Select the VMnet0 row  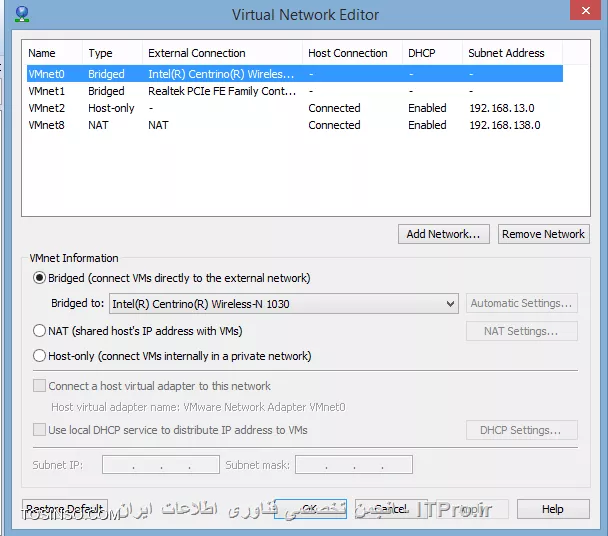[x=295, y=74]
